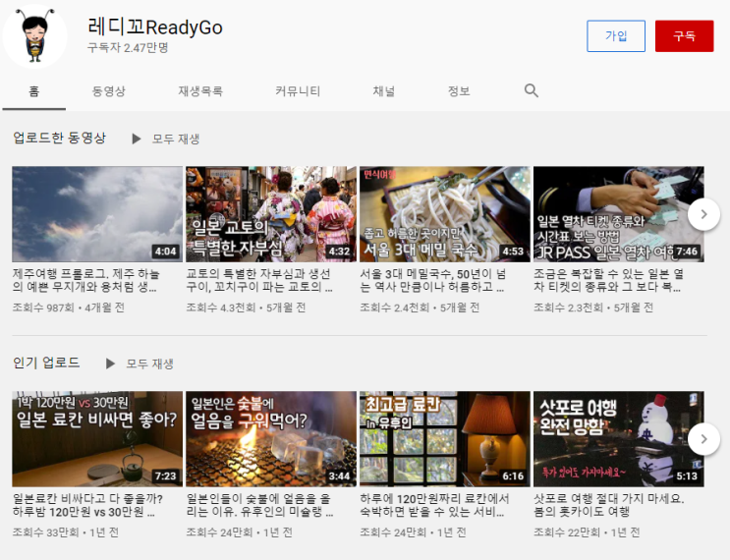
Task: Click the title 서울 3대 메밀국수, 50년이 넘는
Action: click(x=432, y=280)
